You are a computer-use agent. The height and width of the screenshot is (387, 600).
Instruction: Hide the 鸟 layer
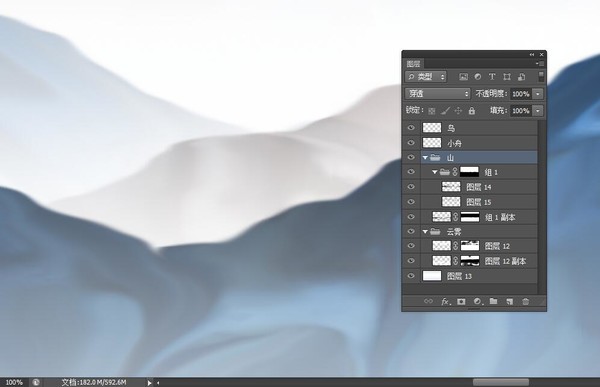pos(411,128)
